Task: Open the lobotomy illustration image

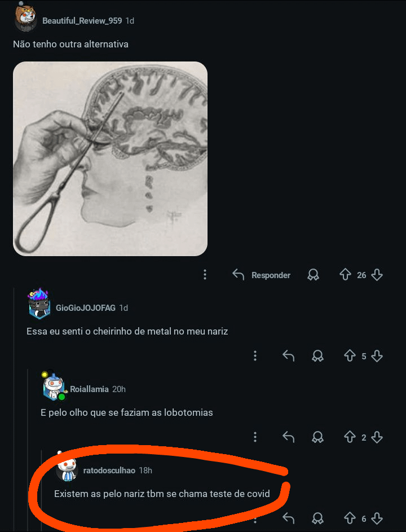Action: tap(110, 159)
